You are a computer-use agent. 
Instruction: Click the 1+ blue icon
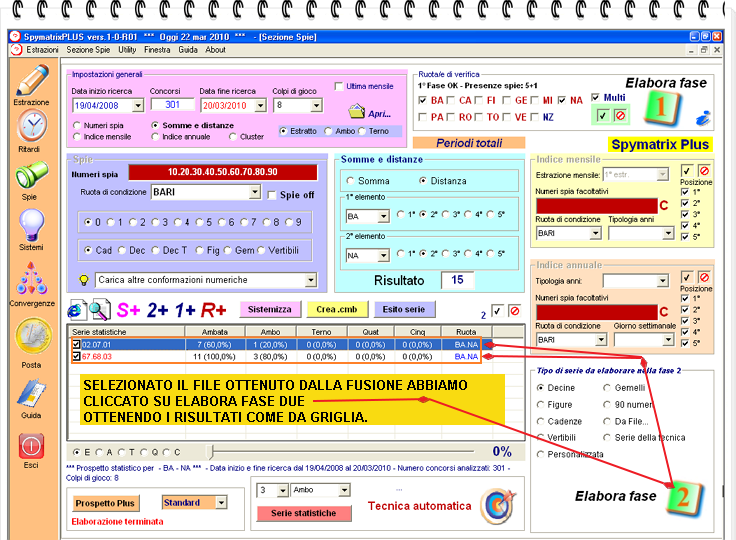click(x=185, y=310)
